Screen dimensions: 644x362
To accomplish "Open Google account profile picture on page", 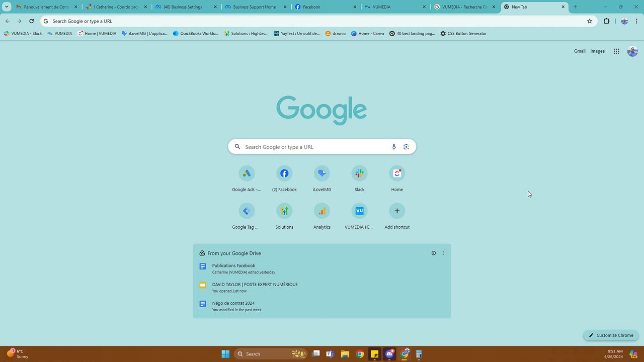I will click(x=632, y=51).
